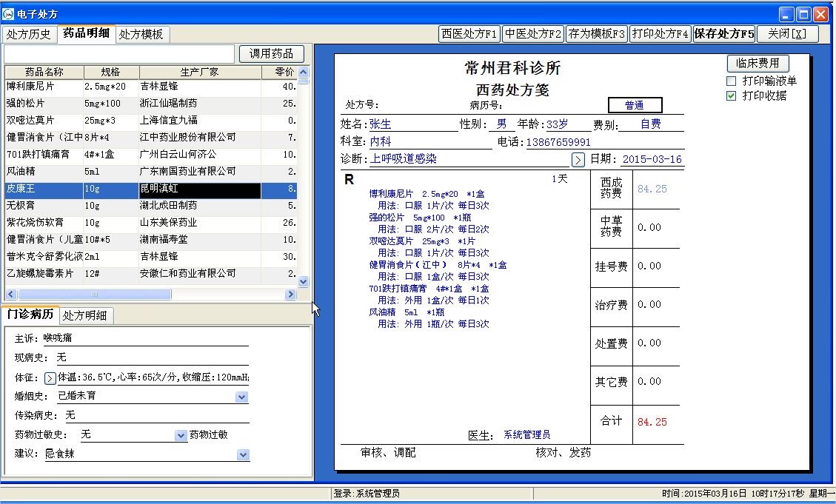Select the 无极膏 drug row
The width and height of the screenshot is (836, 504).
(151, 206)
